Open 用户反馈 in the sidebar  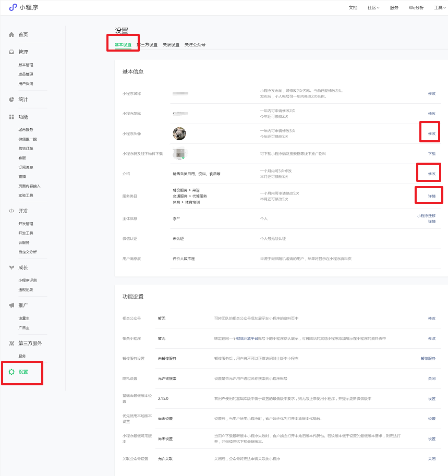point(26,84)
